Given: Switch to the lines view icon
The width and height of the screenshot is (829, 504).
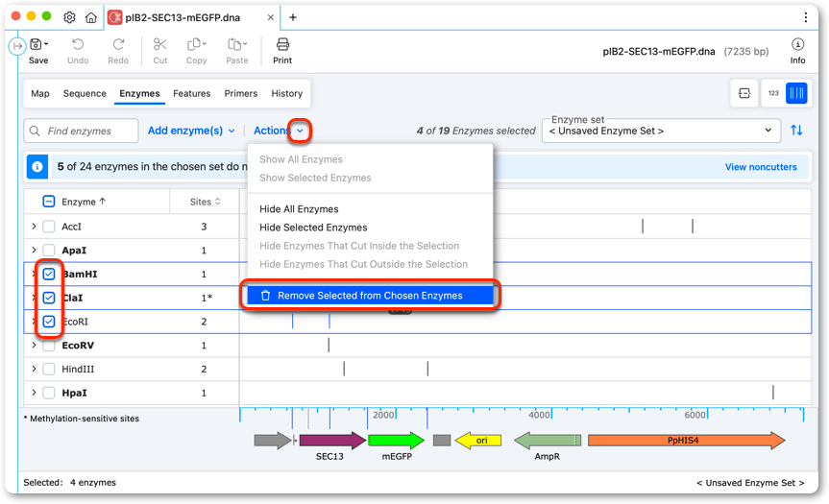Looking at the screenshot, I should (796, 93).
